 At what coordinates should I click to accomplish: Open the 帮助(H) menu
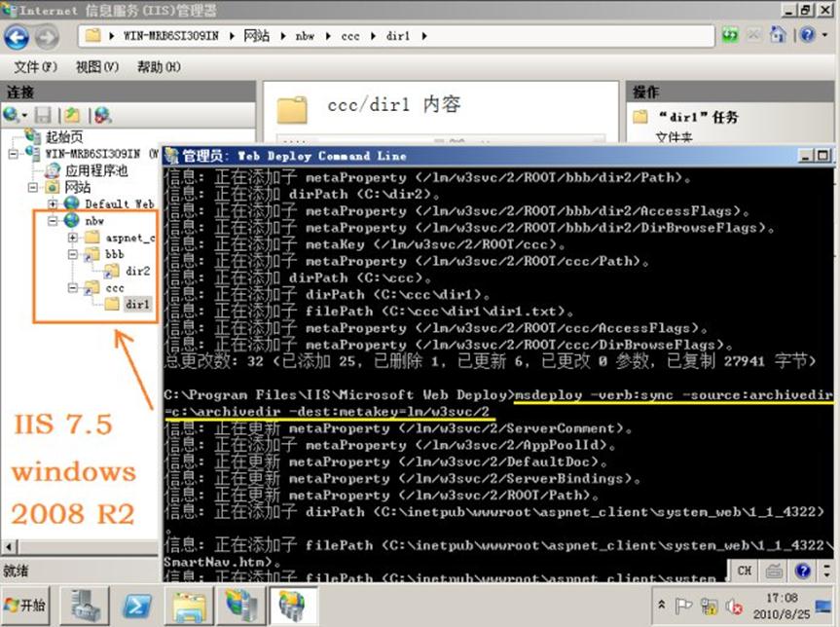159,67
